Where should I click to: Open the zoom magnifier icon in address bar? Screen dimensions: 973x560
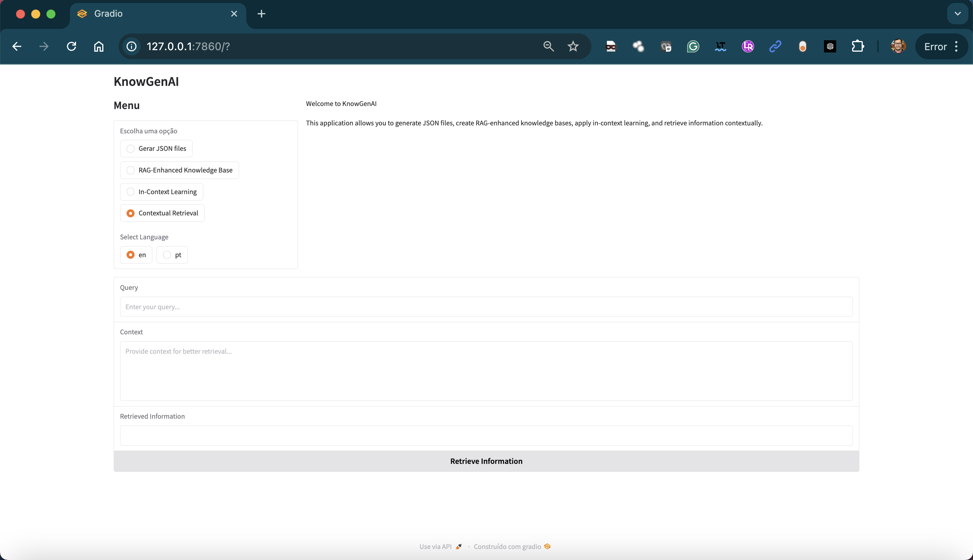548,46
